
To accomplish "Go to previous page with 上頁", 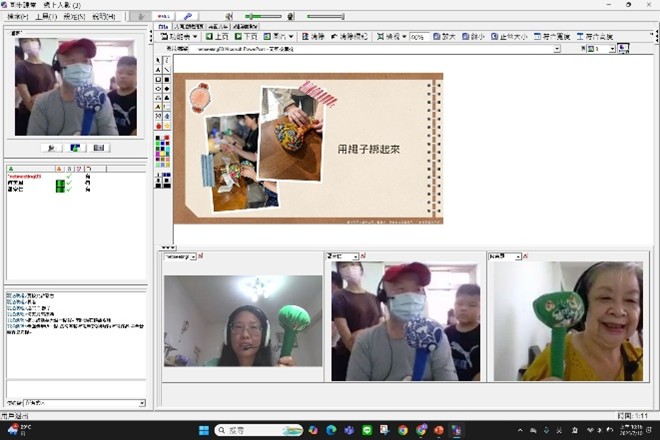I will [217, 37].
